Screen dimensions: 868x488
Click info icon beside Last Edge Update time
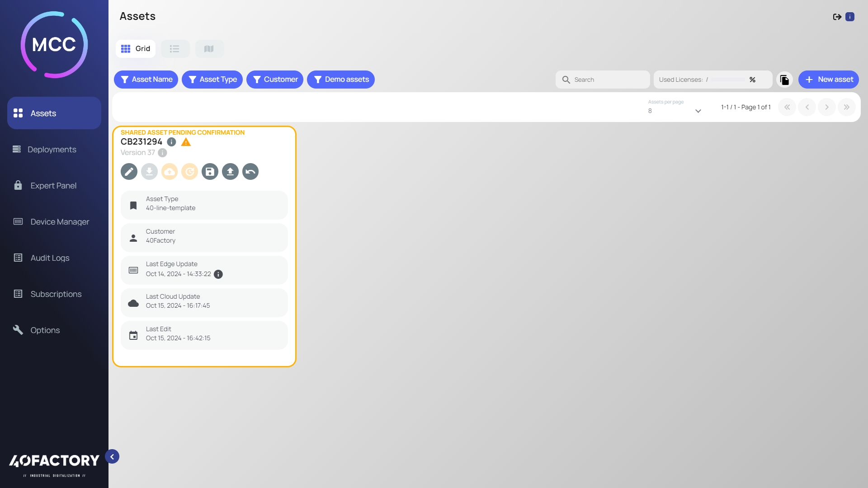pos(218,274)
